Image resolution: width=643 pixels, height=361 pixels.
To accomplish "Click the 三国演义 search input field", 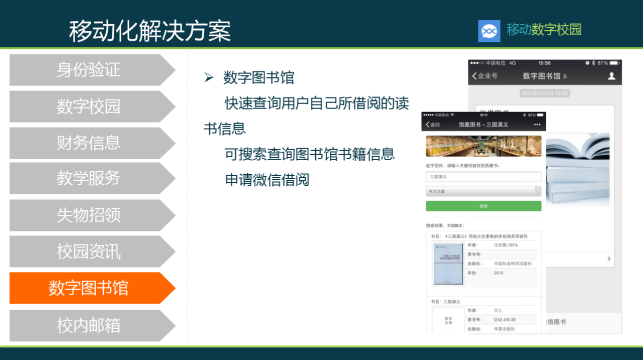I will tap(483, 177).
